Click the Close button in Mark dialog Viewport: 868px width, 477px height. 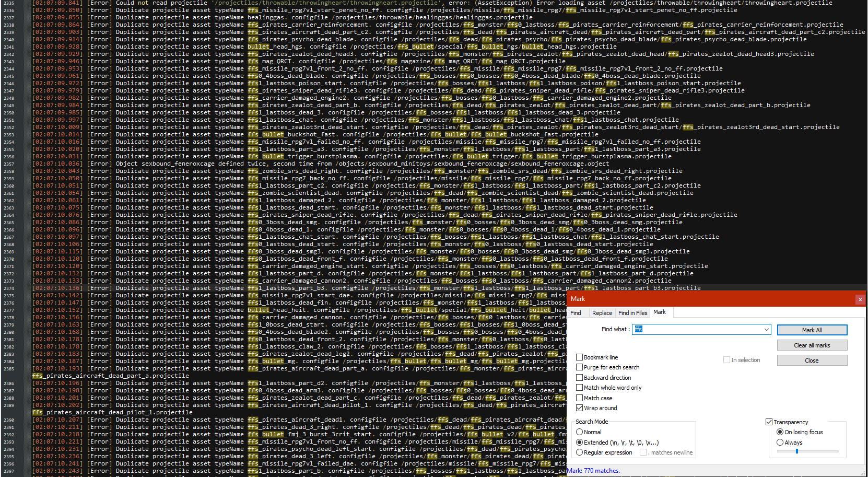pyautogui.click(x=812, y=360)
